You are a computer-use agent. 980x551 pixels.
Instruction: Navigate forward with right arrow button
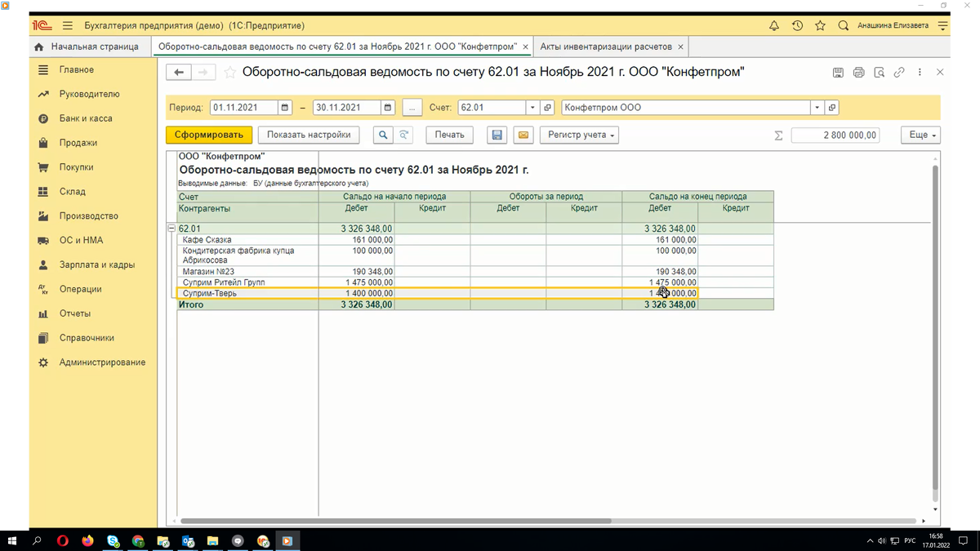pos(203,73)
